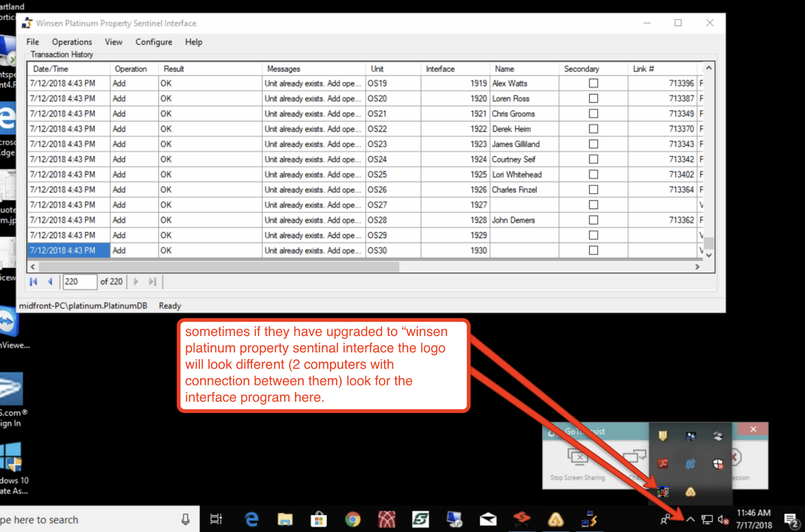
Task: Sort by the Operation column header
Action: click(134, 69)
